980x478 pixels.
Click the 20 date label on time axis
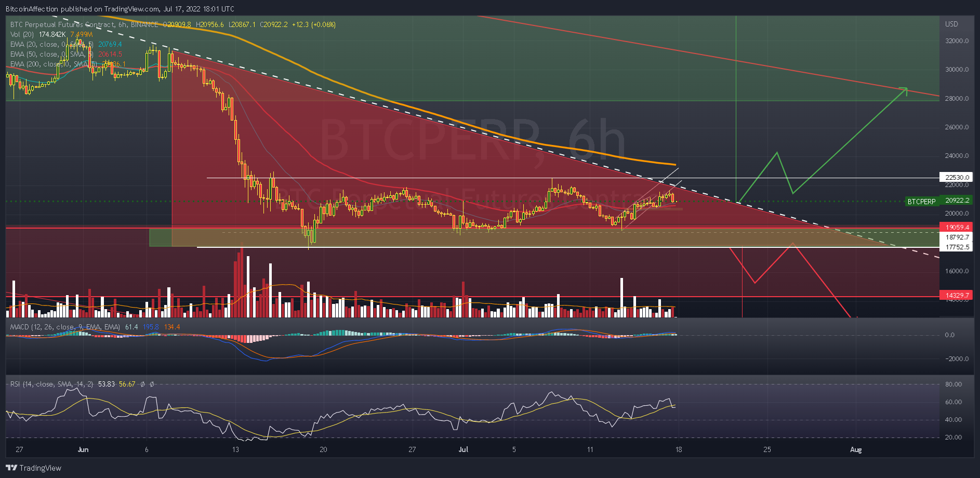(x=323, y=449)
